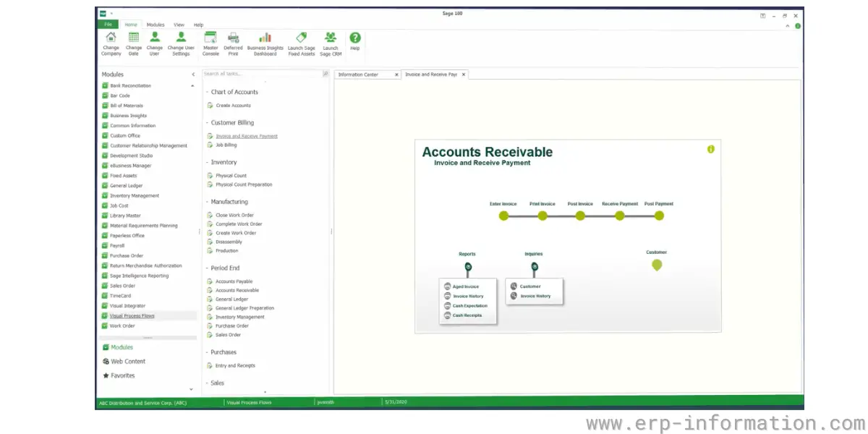Image resolution: width=868 pixels, height=434 pixels.
Task: Open Invoice and Receive Payment task
Action: click(246, 136)
